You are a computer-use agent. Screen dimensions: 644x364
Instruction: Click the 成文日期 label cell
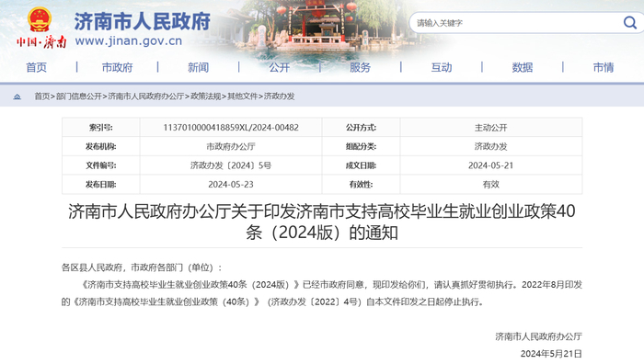click(x=361, y=165)
